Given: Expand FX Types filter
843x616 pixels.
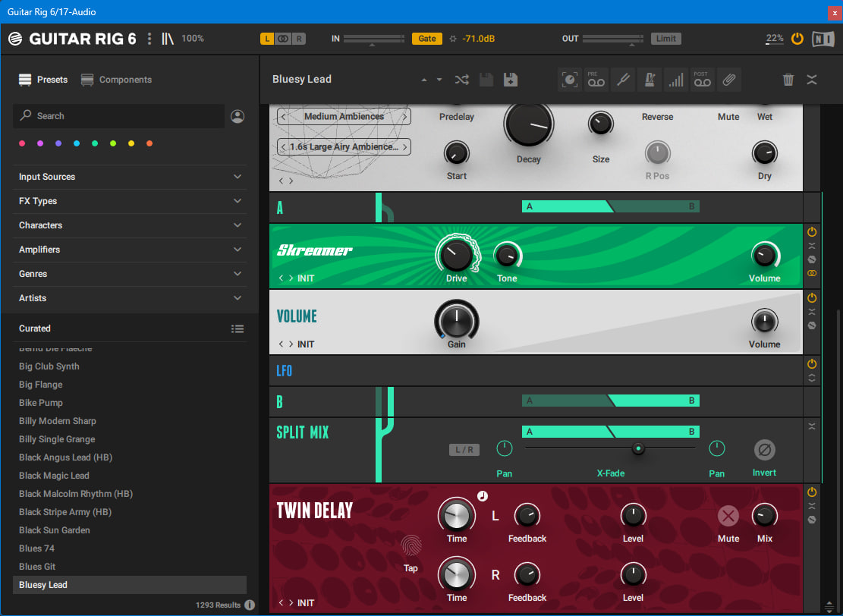Looking at the screenshot, I should coord(130,201).
